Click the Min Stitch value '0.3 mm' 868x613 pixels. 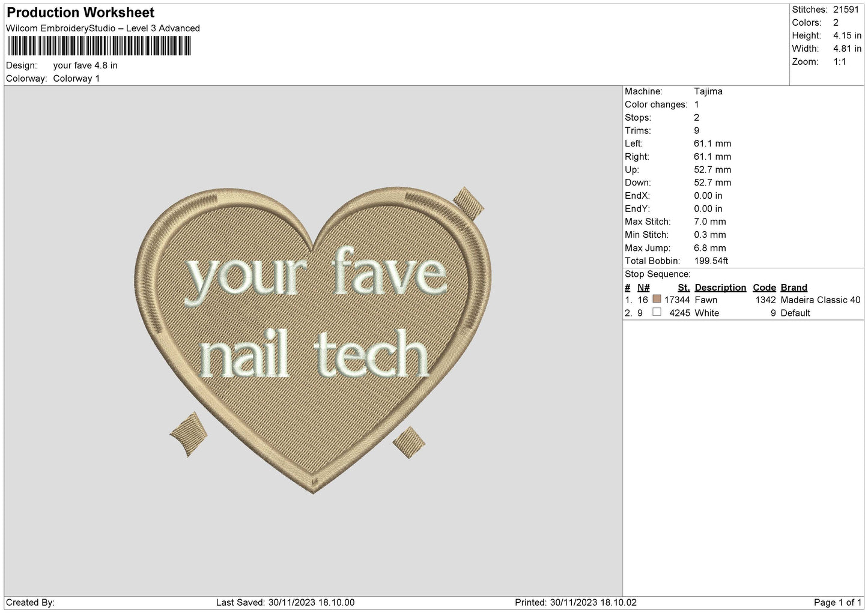tap(710, 235)
